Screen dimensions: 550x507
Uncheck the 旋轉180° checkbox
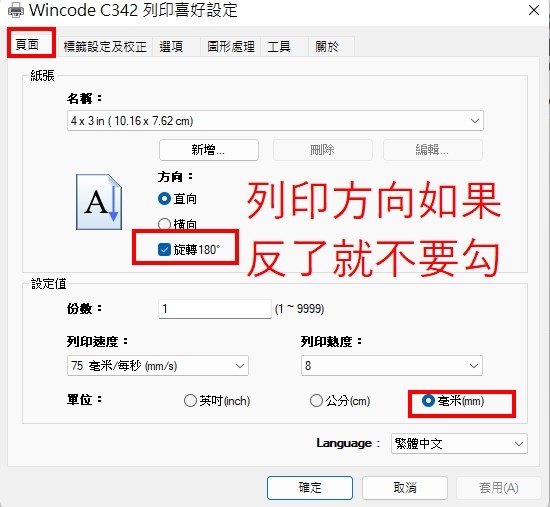click(x=164, y=249)
